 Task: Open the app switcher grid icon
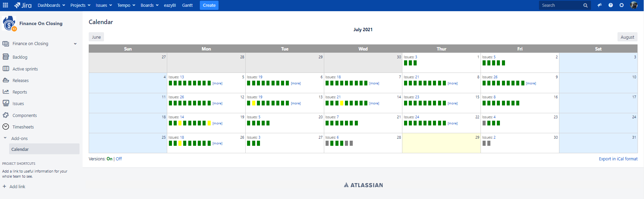pyautogui.click(x=5, y=5)
